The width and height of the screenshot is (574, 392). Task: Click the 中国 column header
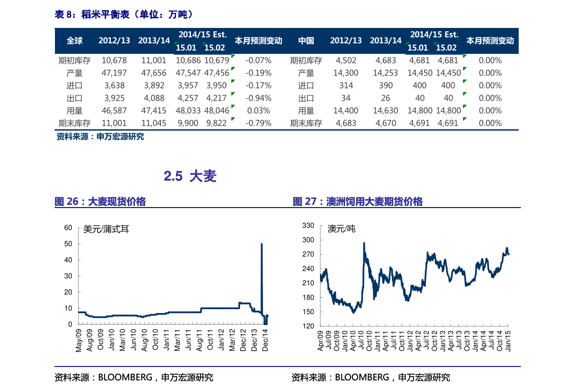(306, 41)
